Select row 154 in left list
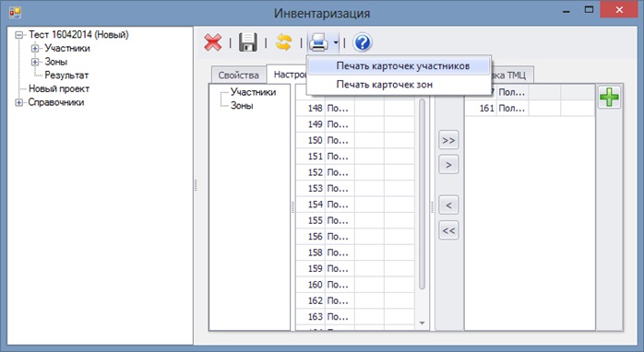The image size is (644, 352). click(x=355, y=205)
